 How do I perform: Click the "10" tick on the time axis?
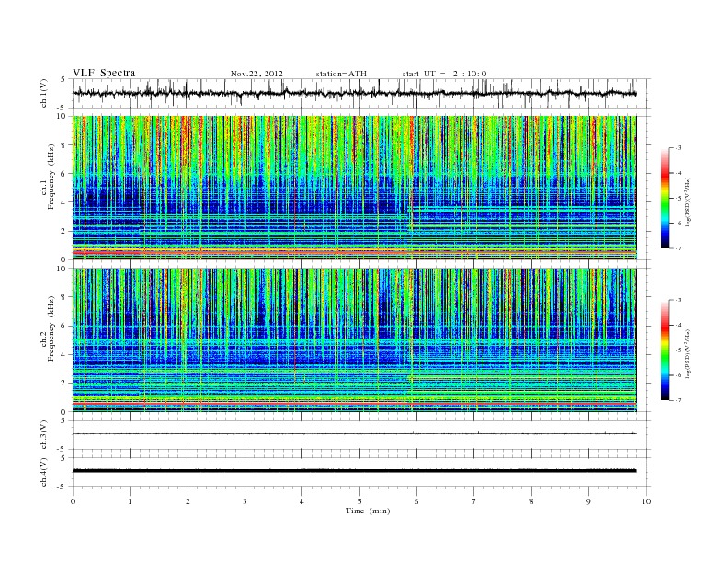[x=646, y=501]
